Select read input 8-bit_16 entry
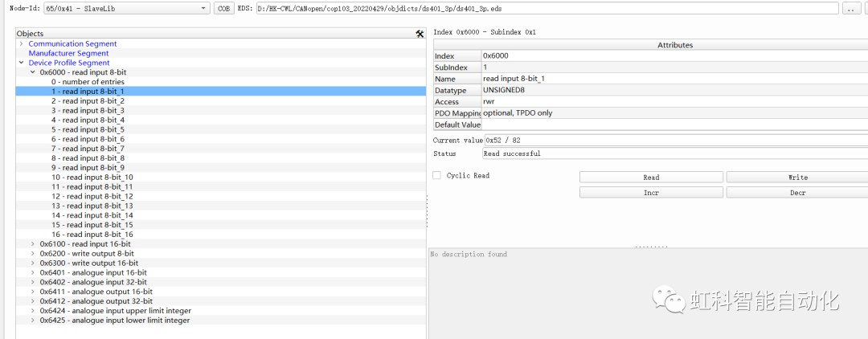868x339 pixels. pyautogui.click(x=92, y=235)
